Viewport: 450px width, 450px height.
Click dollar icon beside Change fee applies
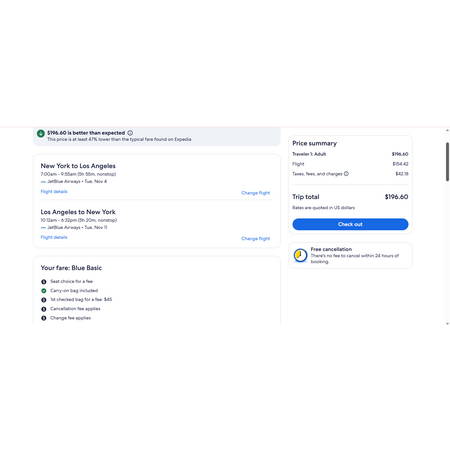44,318
